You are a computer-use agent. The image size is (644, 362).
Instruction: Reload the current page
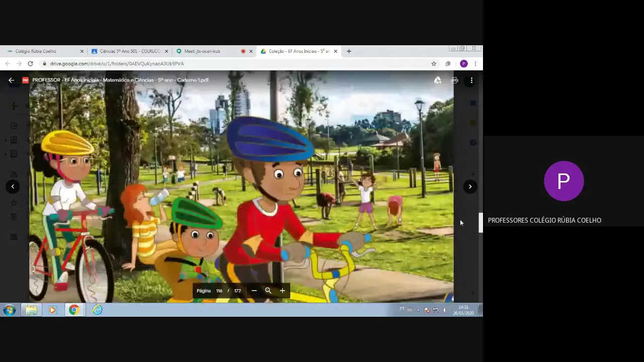[30, 64]
